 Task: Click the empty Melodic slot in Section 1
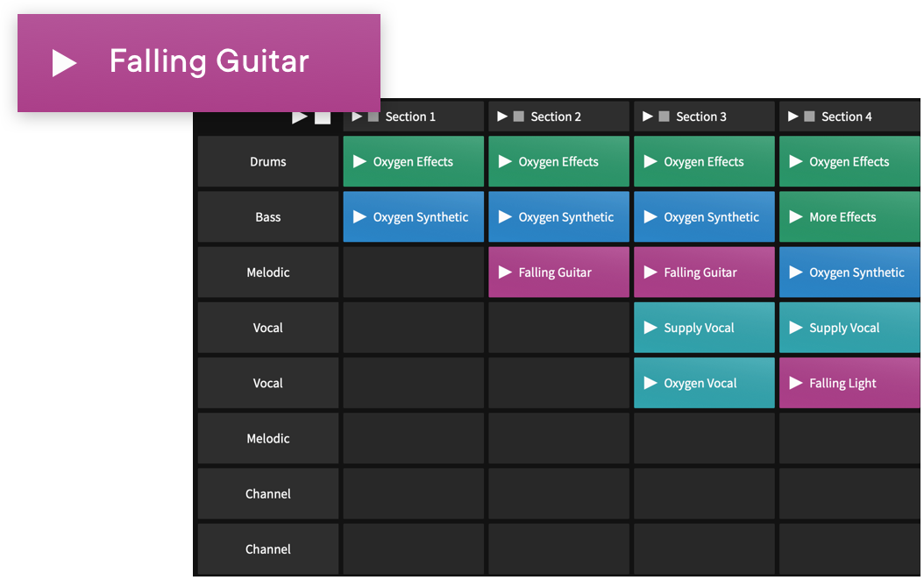pyautogui.click(x=413, y=272)
